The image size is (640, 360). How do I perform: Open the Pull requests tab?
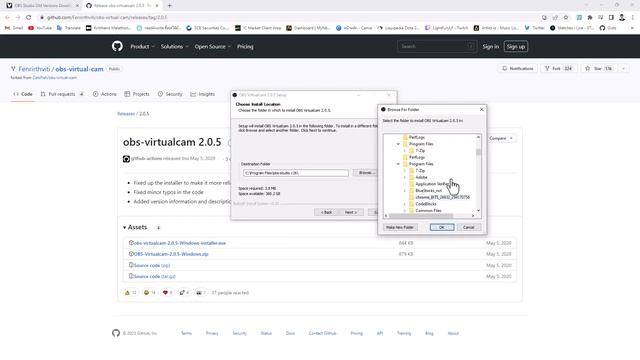click(x=62, y=94)
